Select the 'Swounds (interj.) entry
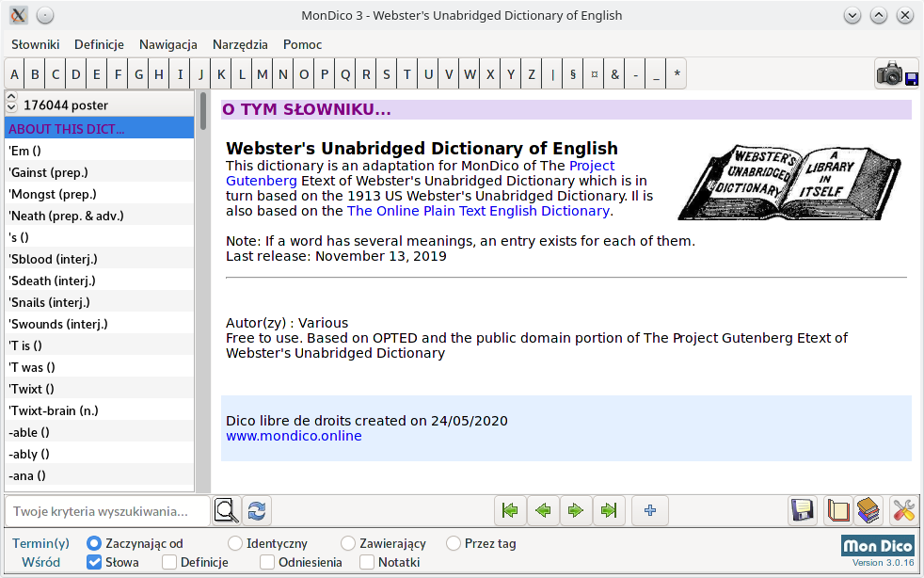Viewport: 924px width, 578px height. (99, 324)
